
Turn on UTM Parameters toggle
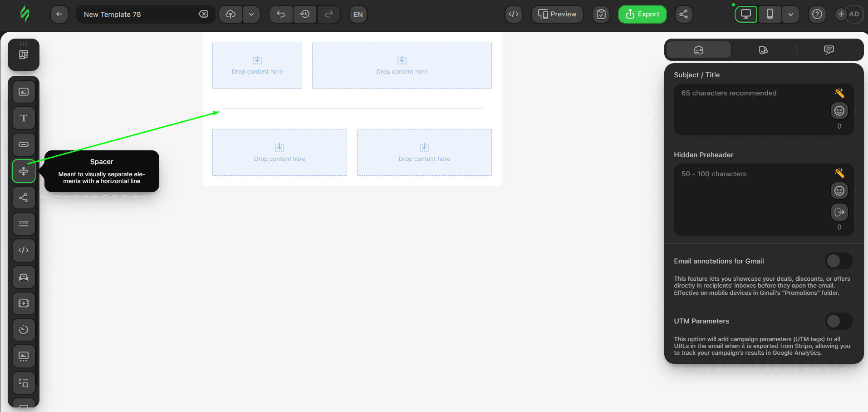coord(839,321)
